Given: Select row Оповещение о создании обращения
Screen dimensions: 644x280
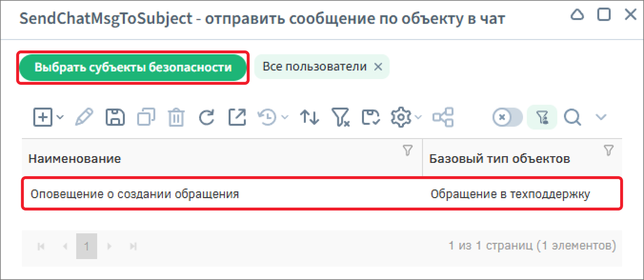Looking at the screenshot, I should [322, 193].
